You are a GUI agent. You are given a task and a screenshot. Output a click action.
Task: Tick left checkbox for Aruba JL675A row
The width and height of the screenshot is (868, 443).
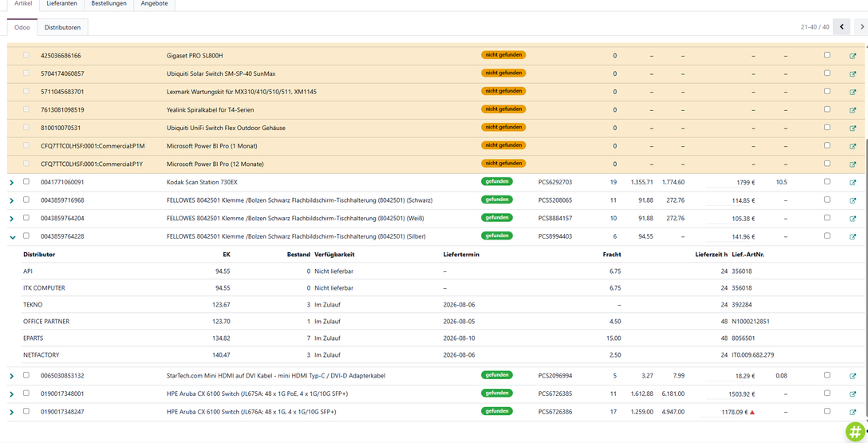(26, 394)
